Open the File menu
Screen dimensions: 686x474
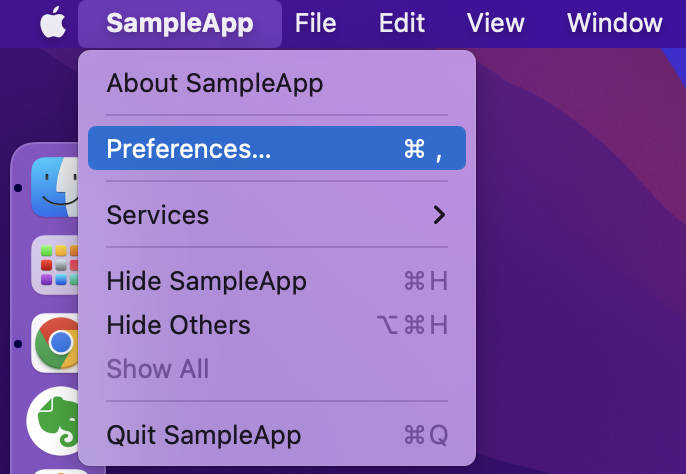315,23
